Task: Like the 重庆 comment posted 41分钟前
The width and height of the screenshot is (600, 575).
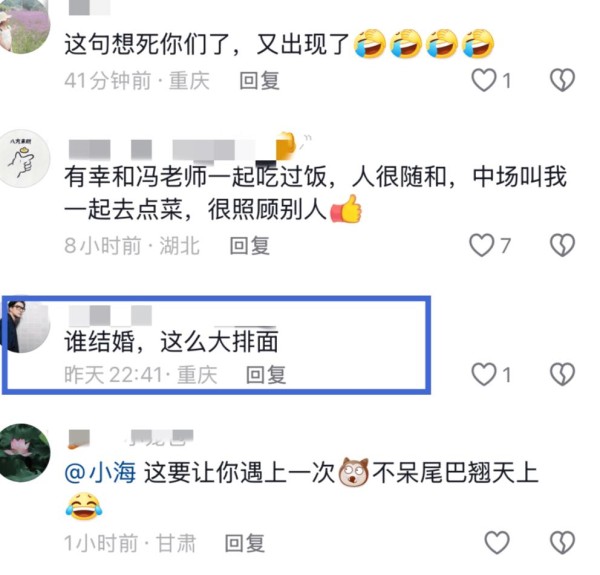Action: (x=484, y=80)
